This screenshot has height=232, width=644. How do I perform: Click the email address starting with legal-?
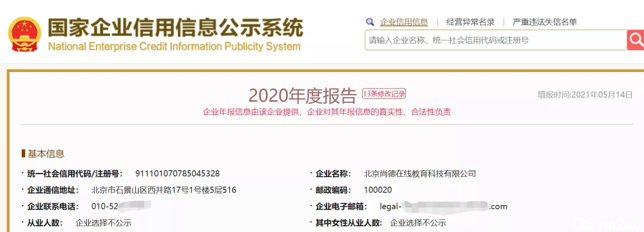tap(444, 206)
